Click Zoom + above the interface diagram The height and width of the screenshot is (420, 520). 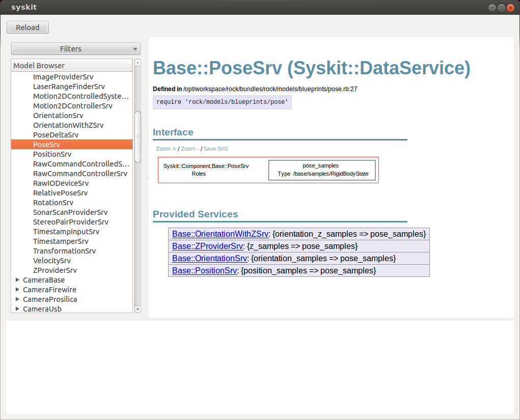point(166,149)
